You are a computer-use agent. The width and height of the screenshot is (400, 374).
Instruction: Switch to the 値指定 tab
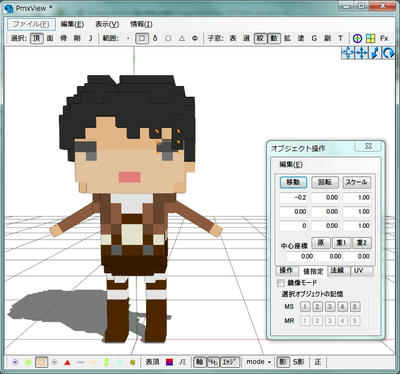click(x=313, y=271)
